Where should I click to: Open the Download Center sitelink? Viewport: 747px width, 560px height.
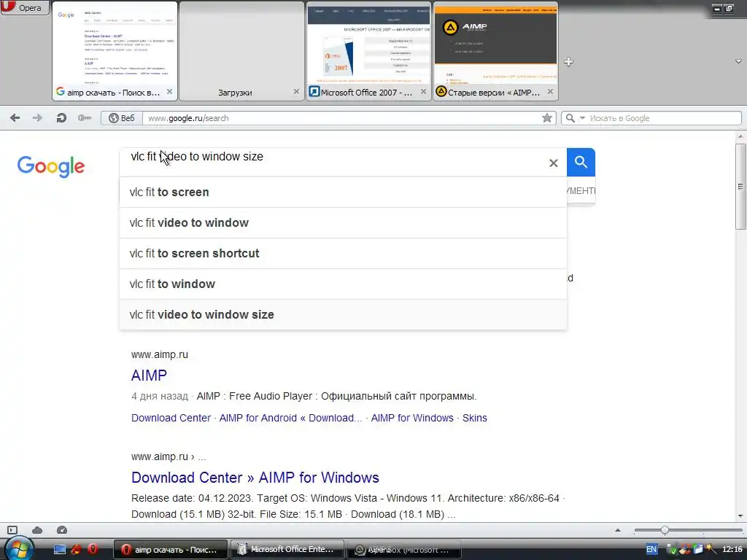coord(171,418)
